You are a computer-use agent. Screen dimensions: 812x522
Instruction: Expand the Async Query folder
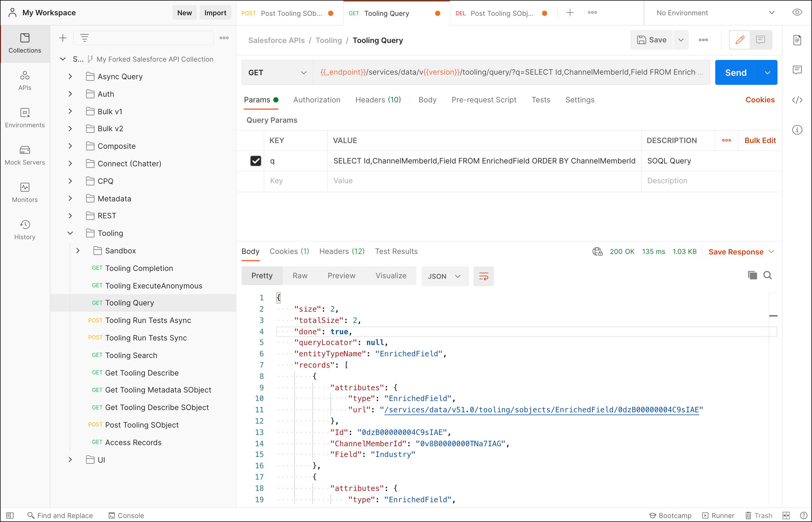[70, 76]
